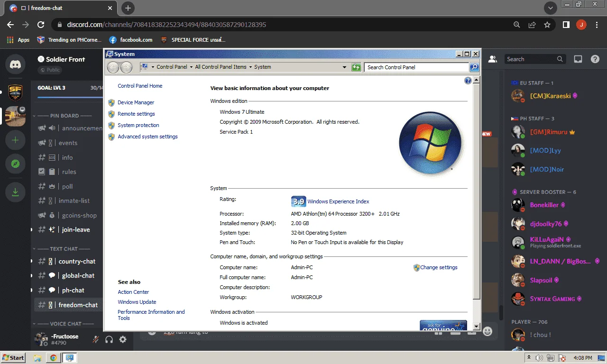Click the Add a Server plus icon
The image size is (607, 364).
tap(15, 140)
